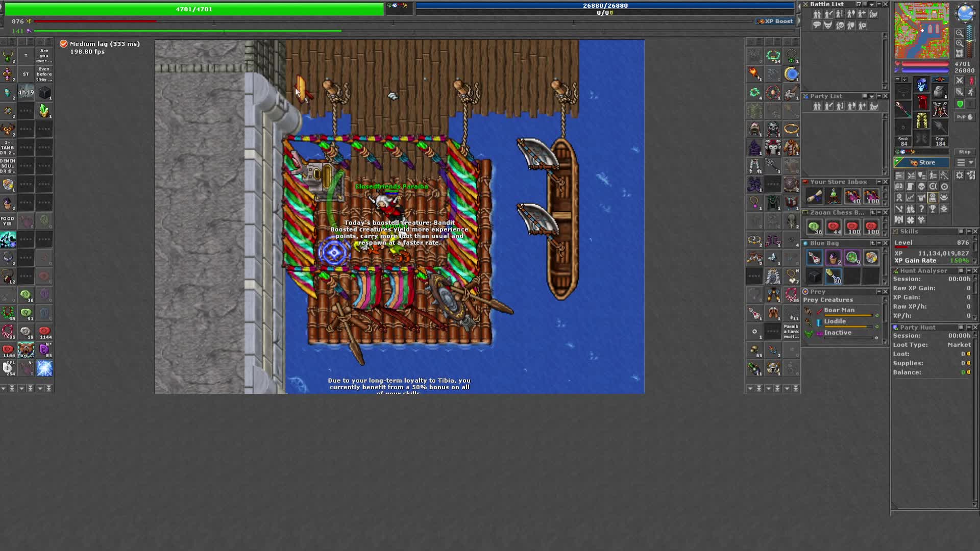Minimize the Your Store Inbox panel
Image resolution: width=980 pixels, height=551 pixels.
click(x=879, y=182)
